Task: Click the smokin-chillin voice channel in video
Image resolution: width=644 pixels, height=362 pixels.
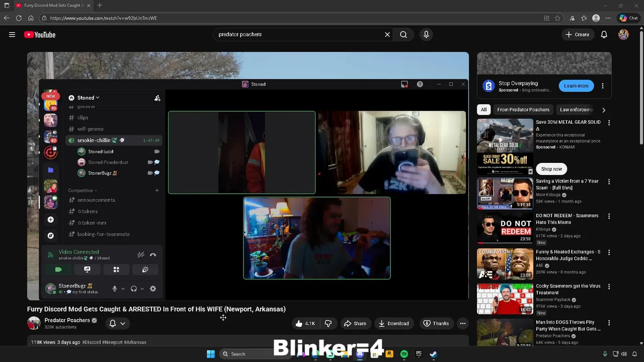Action: click(x=113, y=140)
